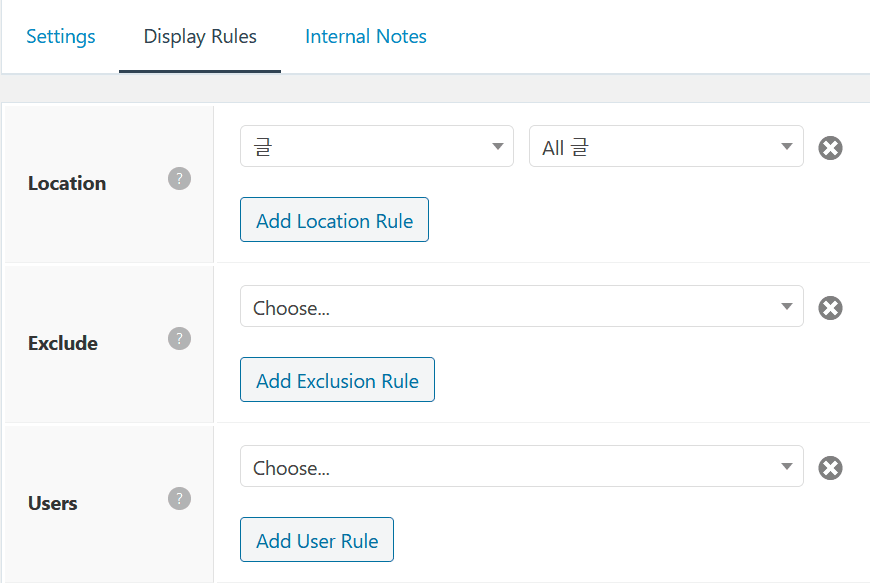Expand the Exclude Choose... dropdown
This screenshot has width=870, height=583.
[x=521, y=307]
